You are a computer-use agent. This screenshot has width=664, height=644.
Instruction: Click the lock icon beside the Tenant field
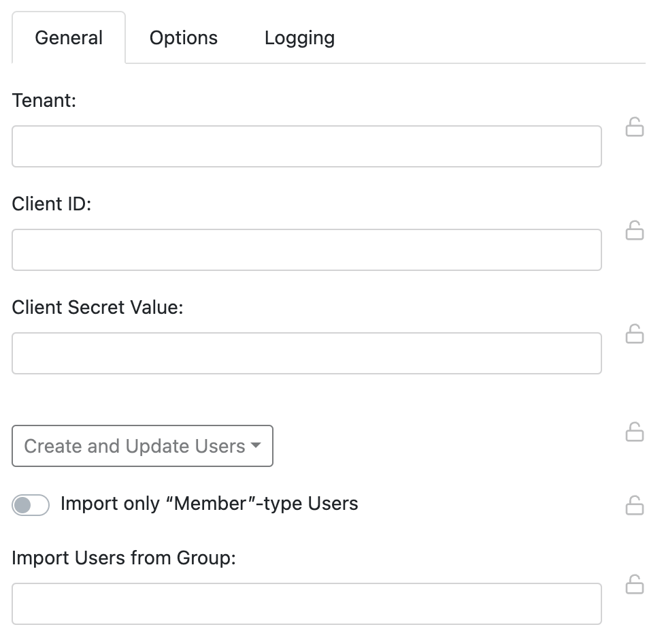(635, 127)
